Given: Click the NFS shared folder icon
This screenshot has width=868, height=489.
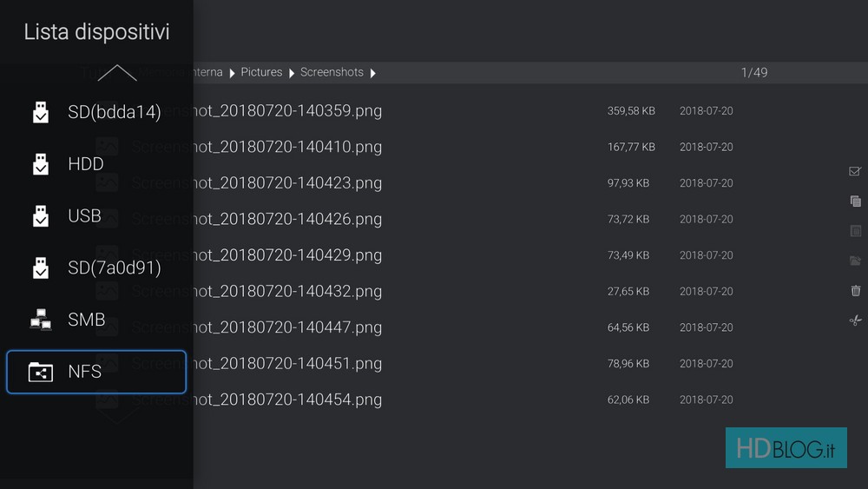Looking at the screenshot, I should tap(41, 373).
